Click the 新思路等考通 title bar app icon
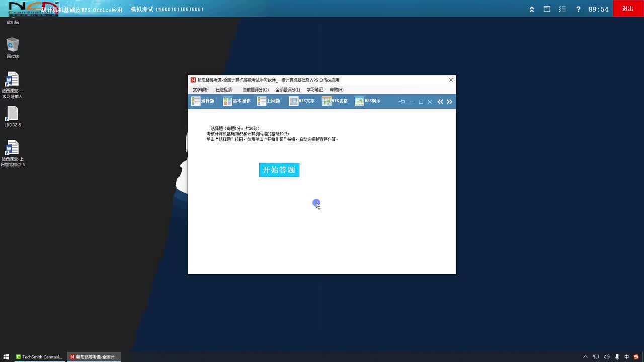The height and width of the screenshot is (362, 644). 193,80
